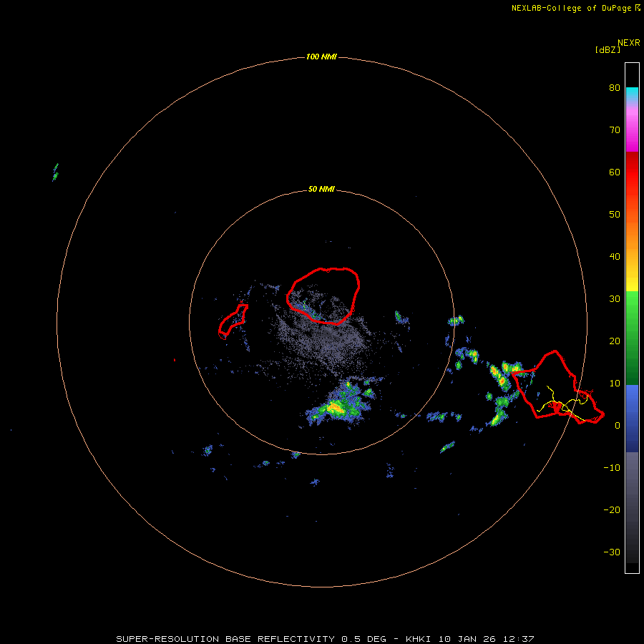Click the small elongated island outline west of center
644x644 pixels.
click(233, 321)
